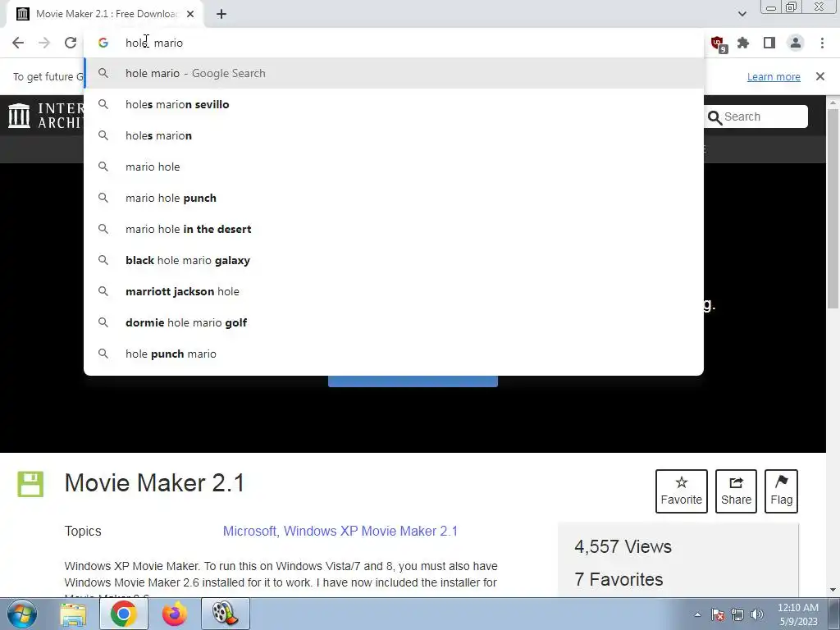Click the Internet Archive Search field
840x630 pixels.
756,116
